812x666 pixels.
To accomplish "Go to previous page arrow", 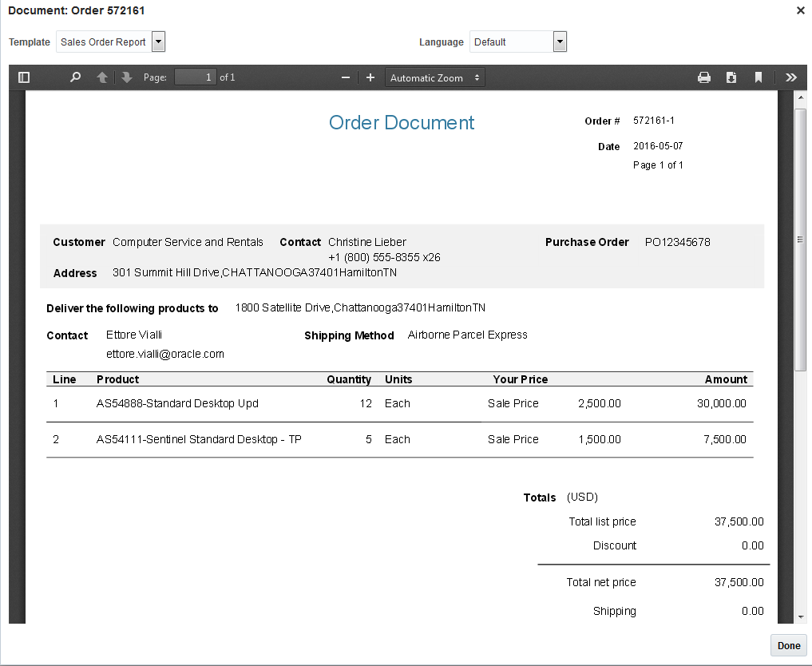I will (102, 77).
